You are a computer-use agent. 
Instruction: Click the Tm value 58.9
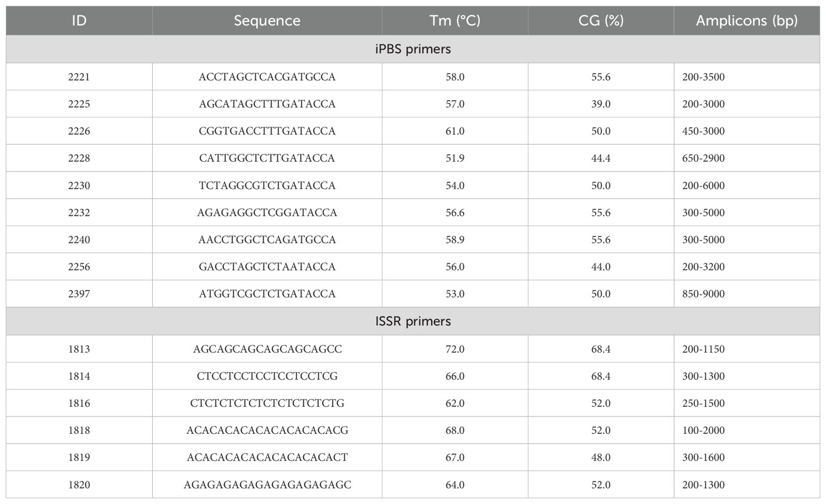click(455, 240)
